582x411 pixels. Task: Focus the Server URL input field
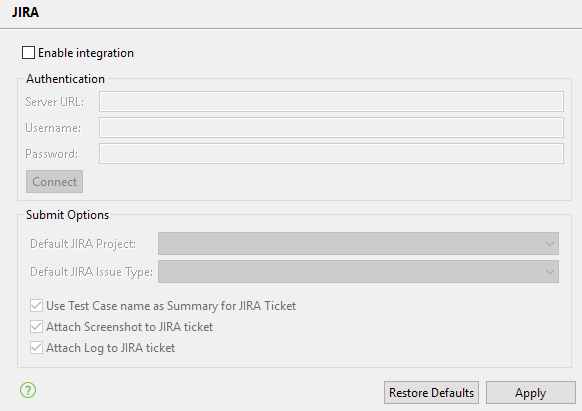pyautogui.click(x=331, y=101)
